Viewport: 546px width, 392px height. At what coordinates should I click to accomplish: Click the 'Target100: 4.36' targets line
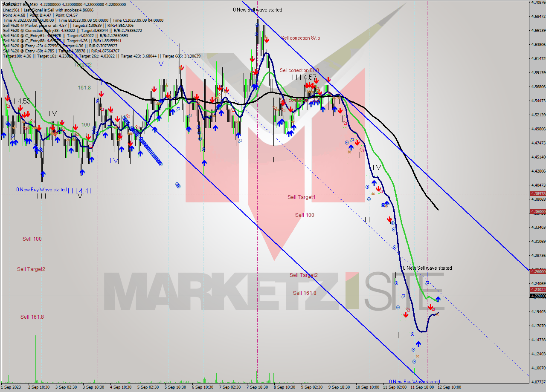pyautogui.click(x=102, y=56)
